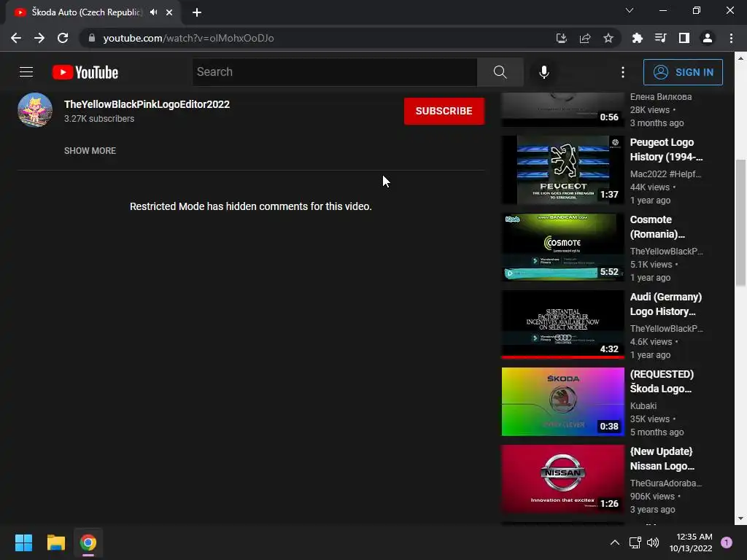Click the address bar URL
747x560 pixels.
point(189,38)
